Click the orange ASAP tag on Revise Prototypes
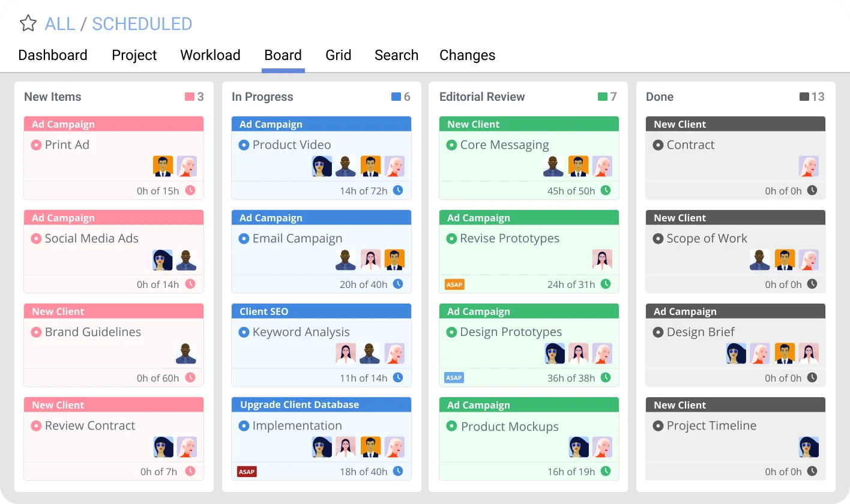Viewport: 850px width, 504px height. coord(454,284)
